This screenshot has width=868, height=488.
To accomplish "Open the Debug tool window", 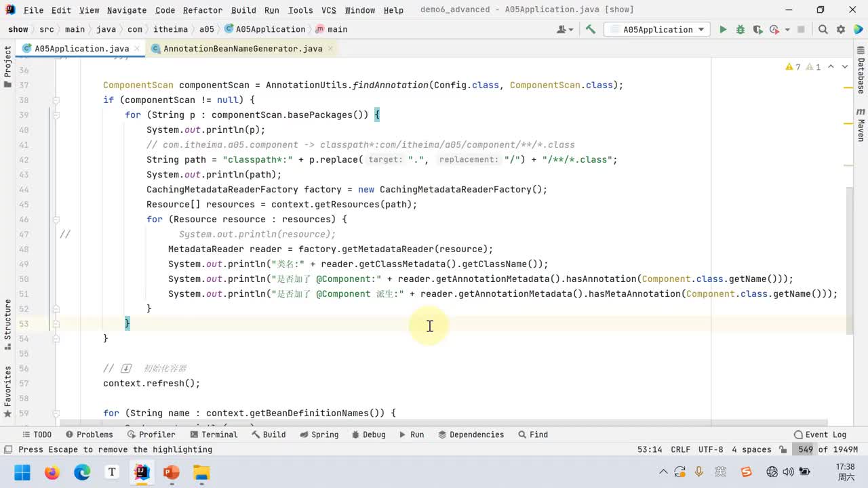I will (368, 434).
